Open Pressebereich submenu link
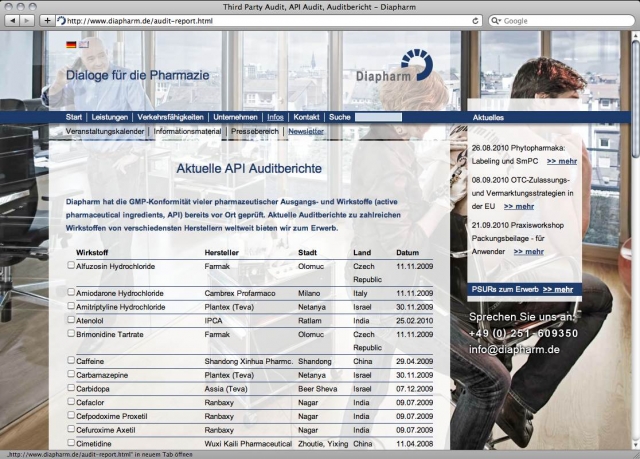The image size is (640, 459). (255, 131)
